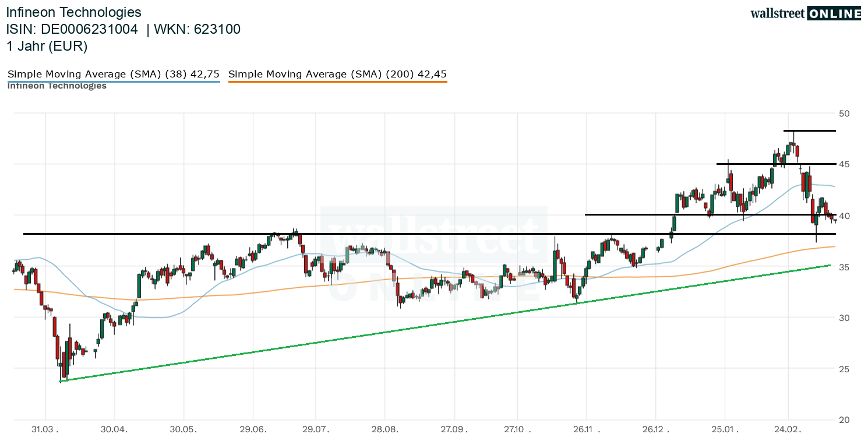Click the 30.04. date axis label
The width and height of the screenshot is (868, 434).
(x=115, y=429)
